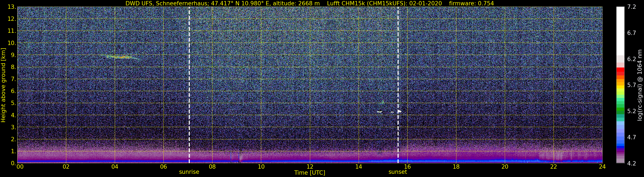Click the 'Height above ground [km]' axis label

(3, 85)
